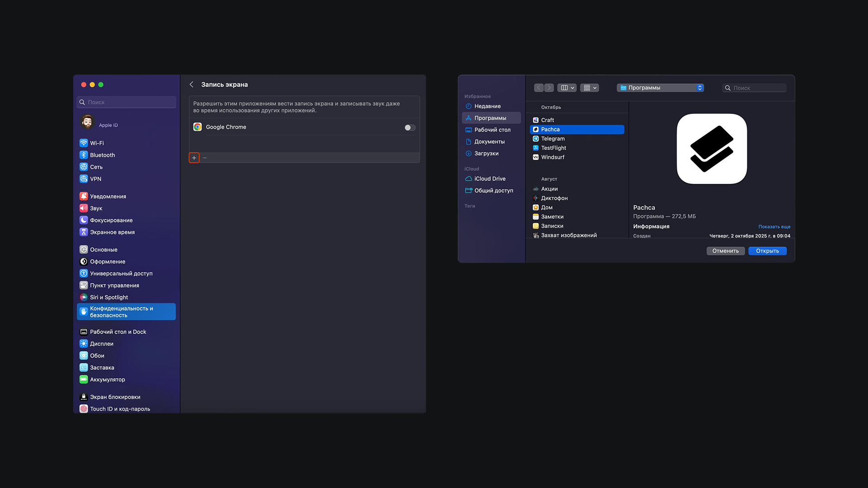Select the Windsurf app in list
Image resolution: width=868 pixels, height=488 pixels.
pyautogui.click(x=552, y=157)
